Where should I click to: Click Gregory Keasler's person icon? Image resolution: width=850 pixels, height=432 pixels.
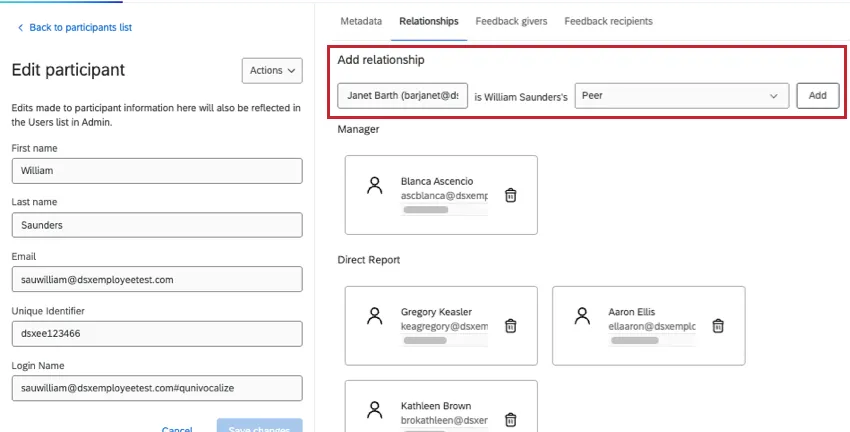tap(375, 316)
